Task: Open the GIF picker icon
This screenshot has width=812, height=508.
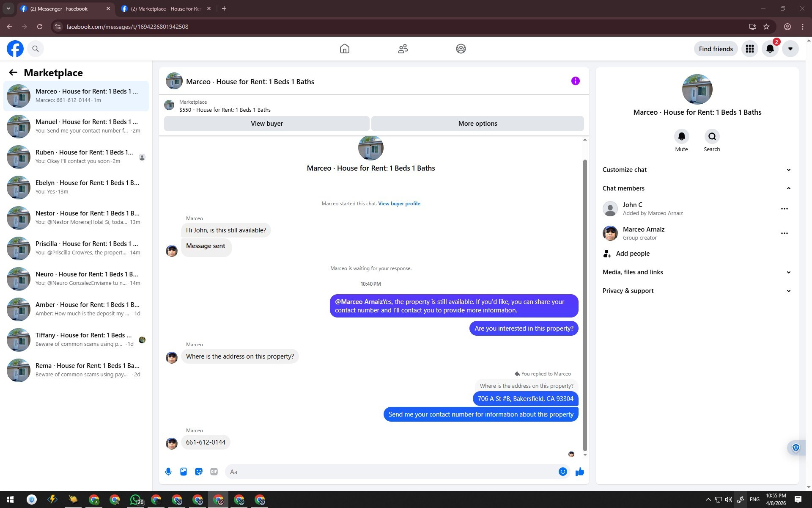Action: [x=214, y=472]
